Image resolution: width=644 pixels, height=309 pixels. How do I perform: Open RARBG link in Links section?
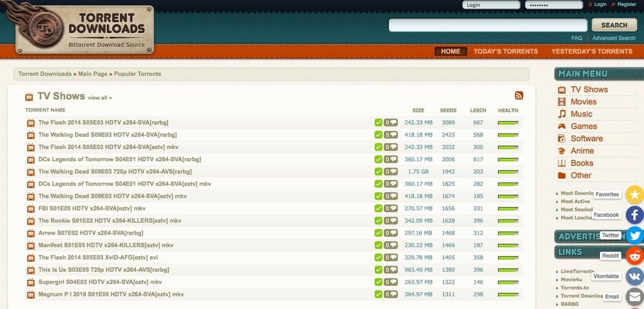(570, 304)
